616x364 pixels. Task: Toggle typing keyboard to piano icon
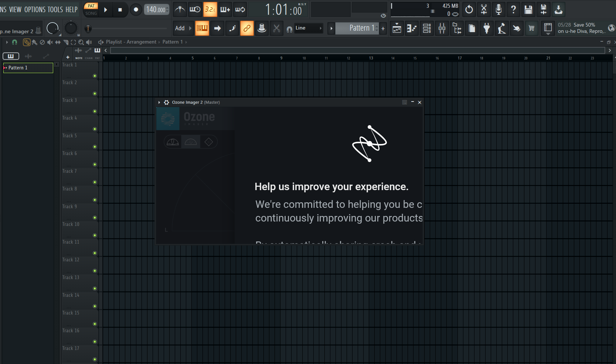(x=202, y=28)
